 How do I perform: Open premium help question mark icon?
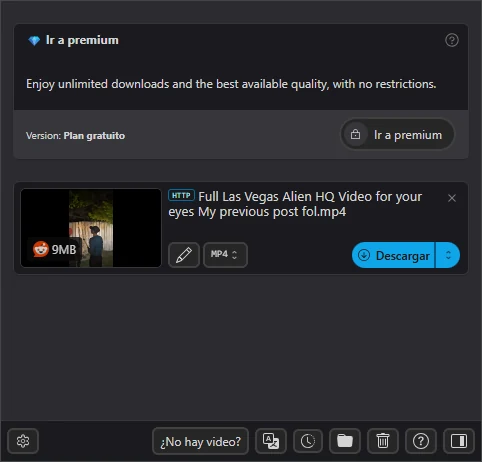coord(452,40)
